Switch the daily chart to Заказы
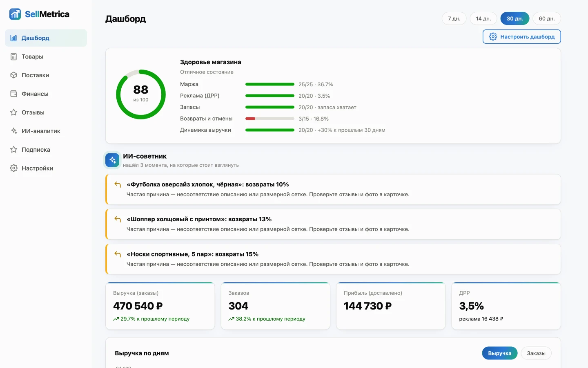This screenshot has height=368, width=588. pyautogui.click(x=536, y=353)
